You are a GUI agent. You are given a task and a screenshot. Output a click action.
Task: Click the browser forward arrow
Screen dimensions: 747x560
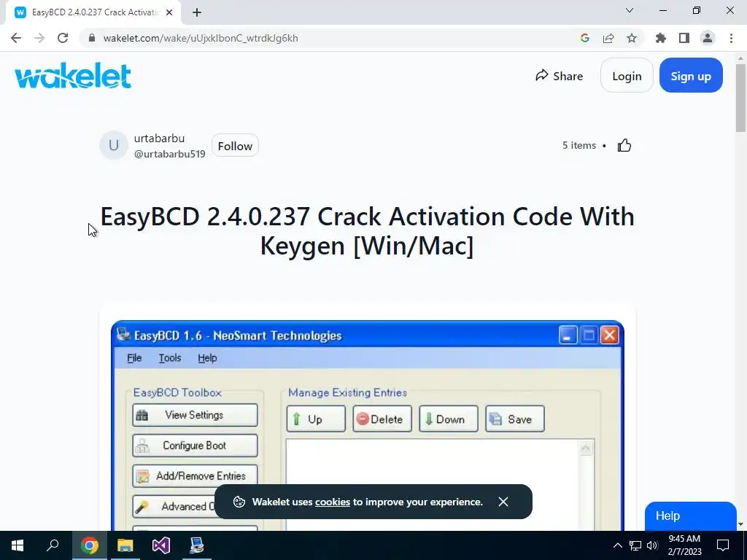[39, 38]
